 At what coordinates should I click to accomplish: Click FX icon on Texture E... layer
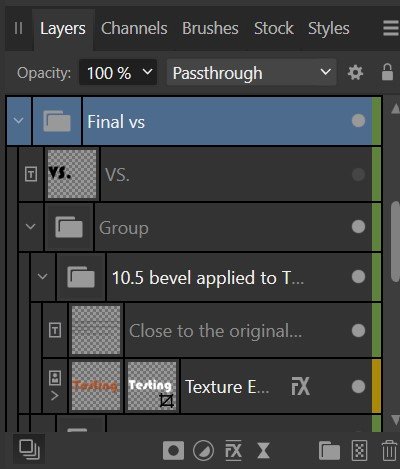click(x=301, y=386)
